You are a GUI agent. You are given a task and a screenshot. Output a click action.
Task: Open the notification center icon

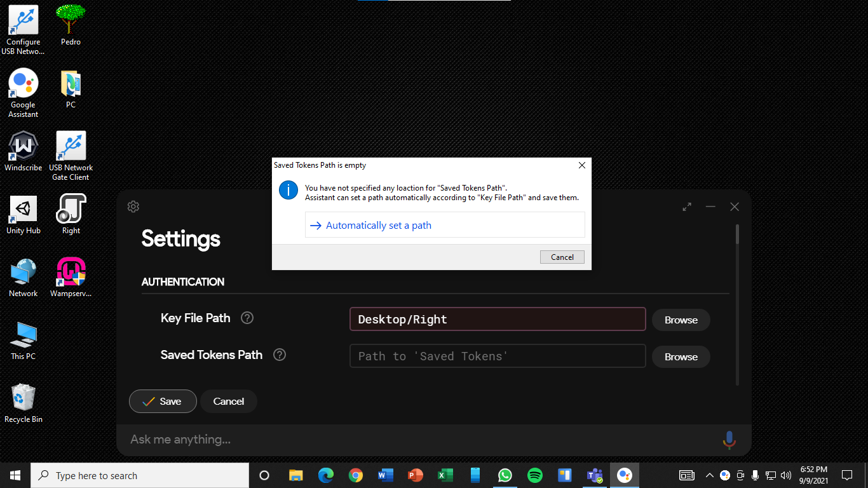[x=847, y=475]
